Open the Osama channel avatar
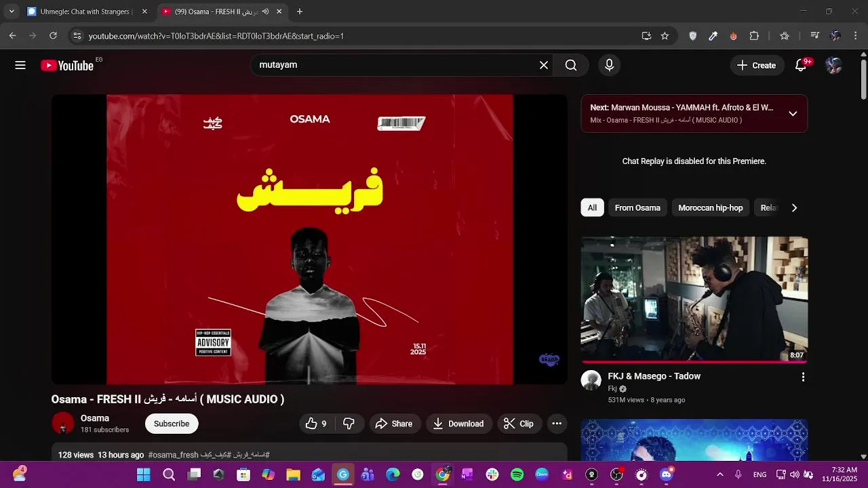 [63, 424]
